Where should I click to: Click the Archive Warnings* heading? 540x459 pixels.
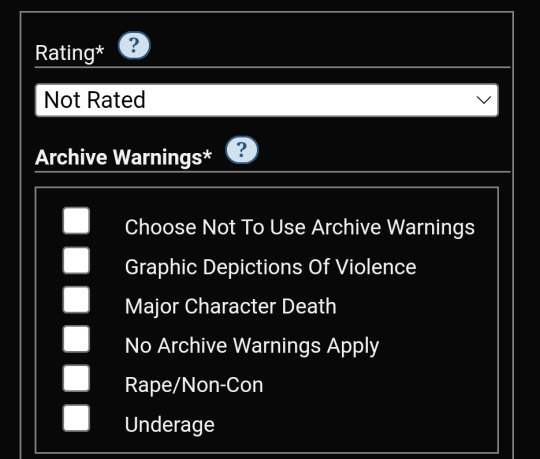123,157
